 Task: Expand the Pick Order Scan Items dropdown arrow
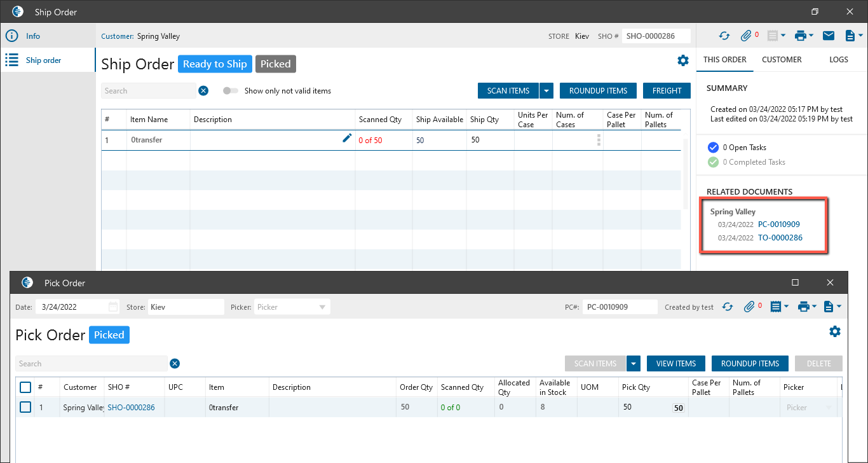tap(634, 364)
